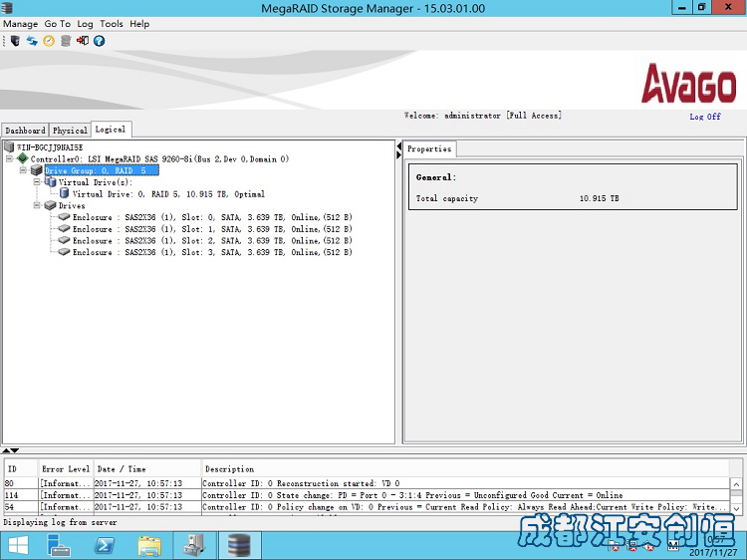
Task: Click the Total capacity 10.915 TB value
Action: (599, 198)
